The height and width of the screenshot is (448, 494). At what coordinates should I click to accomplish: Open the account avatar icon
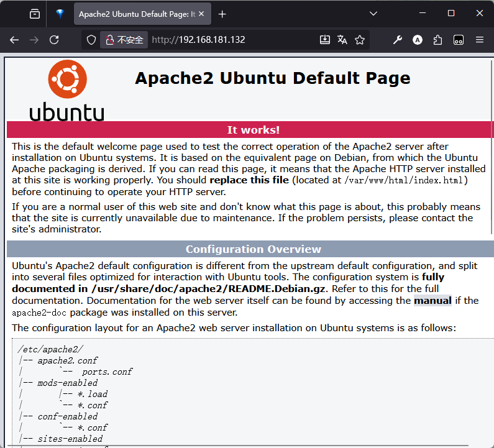click(x=418, y=40)
